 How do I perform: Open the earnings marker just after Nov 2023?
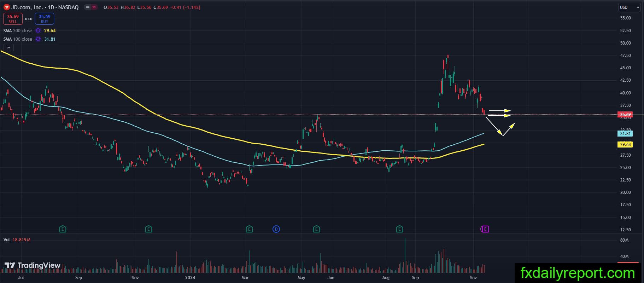148,229
